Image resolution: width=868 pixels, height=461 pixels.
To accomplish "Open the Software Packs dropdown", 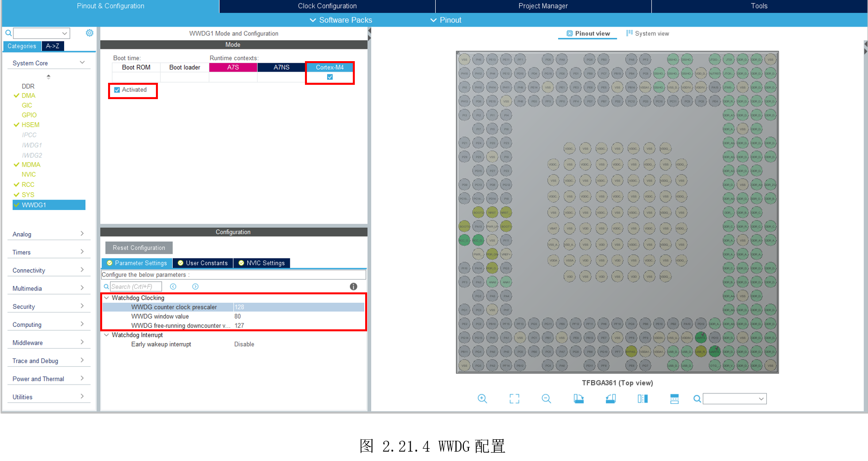I will [x=340, y=20].
